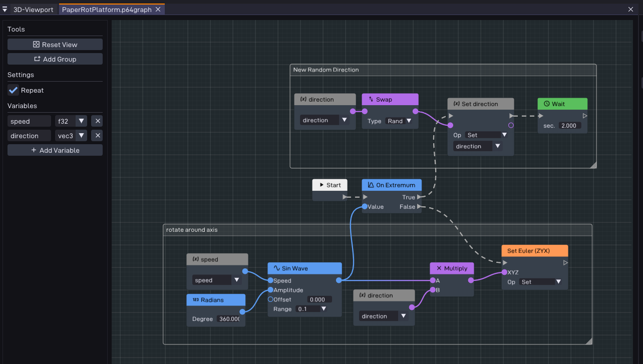This screenshot has width=643, height=364.
Task: Click the speed node variable icon
Action: 195,259
